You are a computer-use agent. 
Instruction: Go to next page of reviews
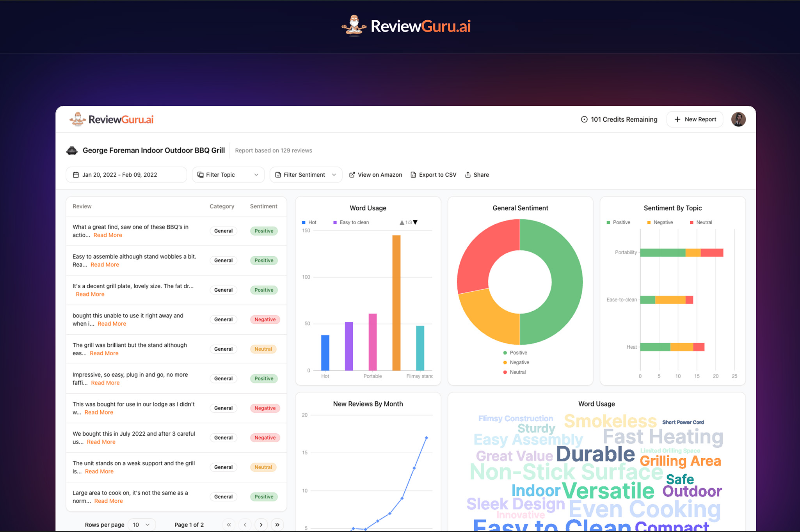261,525
